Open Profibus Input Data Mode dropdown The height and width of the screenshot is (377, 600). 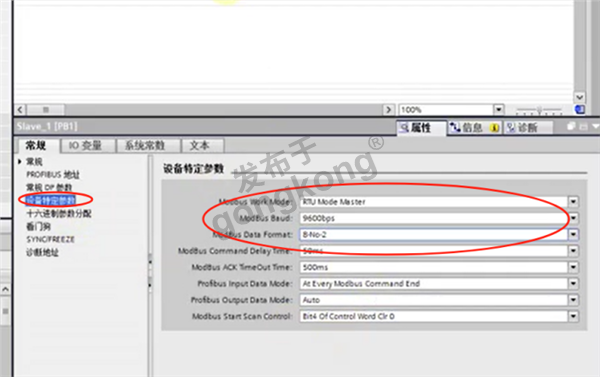pyautogui.click(x=573, y=284)
